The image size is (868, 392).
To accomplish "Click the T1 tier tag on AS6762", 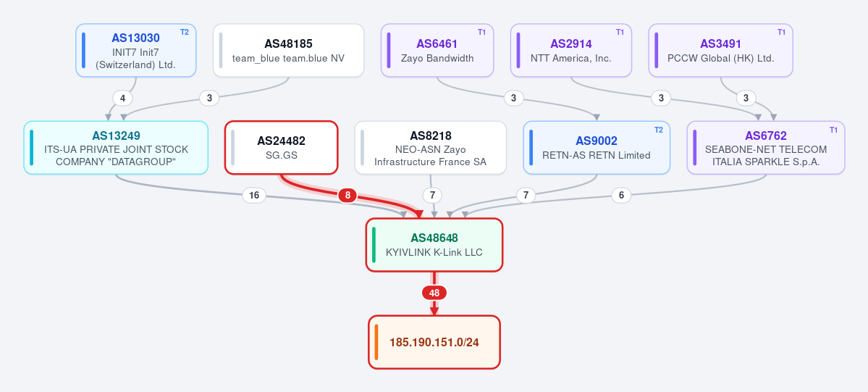I will [x=834, y=130].
